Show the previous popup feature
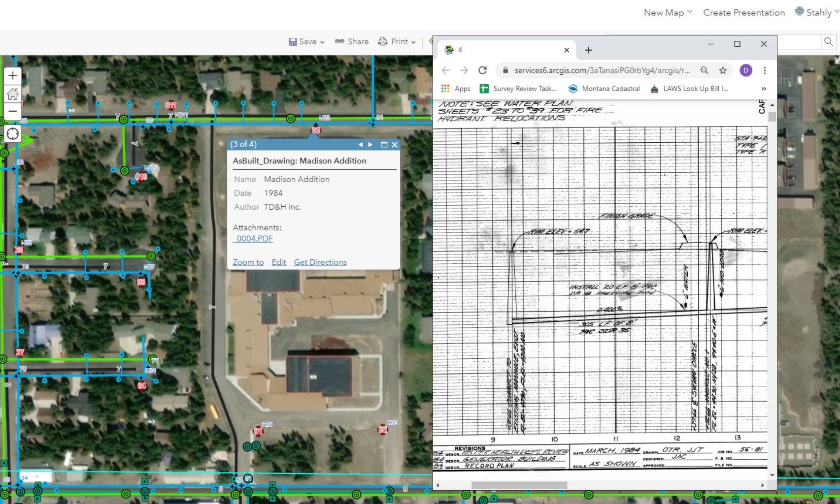Screen dimensions: 840x504 click(x=360, y=145)
